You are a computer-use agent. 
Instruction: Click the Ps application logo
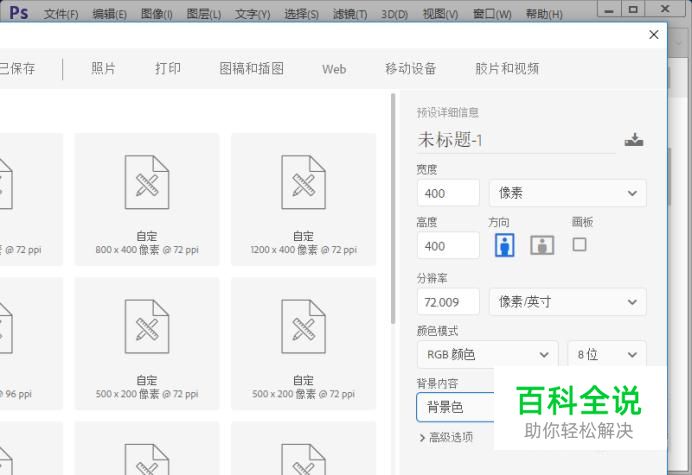(19, 12)
